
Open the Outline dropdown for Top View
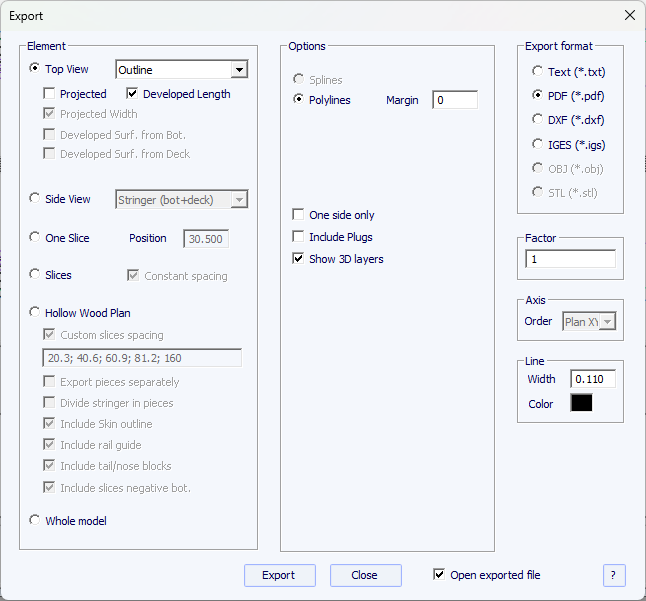(238, 70)
